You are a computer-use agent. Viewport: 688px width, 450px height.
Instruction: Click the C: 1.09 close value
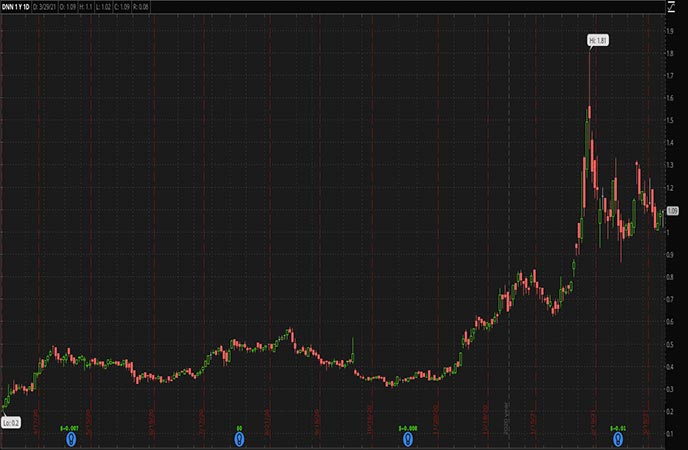click(122, 7)
